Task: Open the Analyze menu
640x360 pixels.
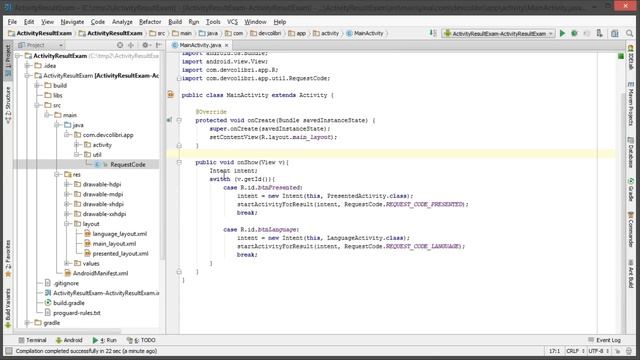Action: click(122, 22)
